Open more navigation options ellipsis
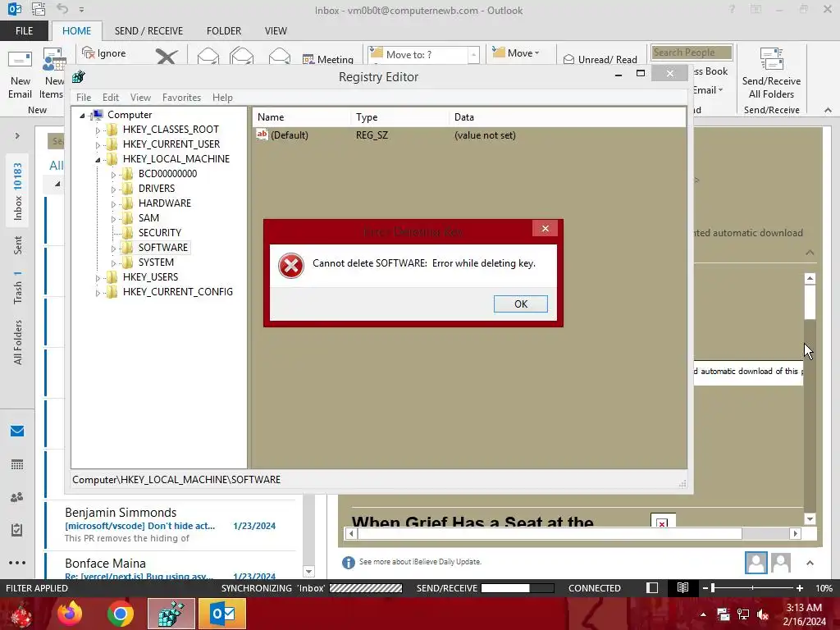The image size is (840, 630). (x=17, y=563)
